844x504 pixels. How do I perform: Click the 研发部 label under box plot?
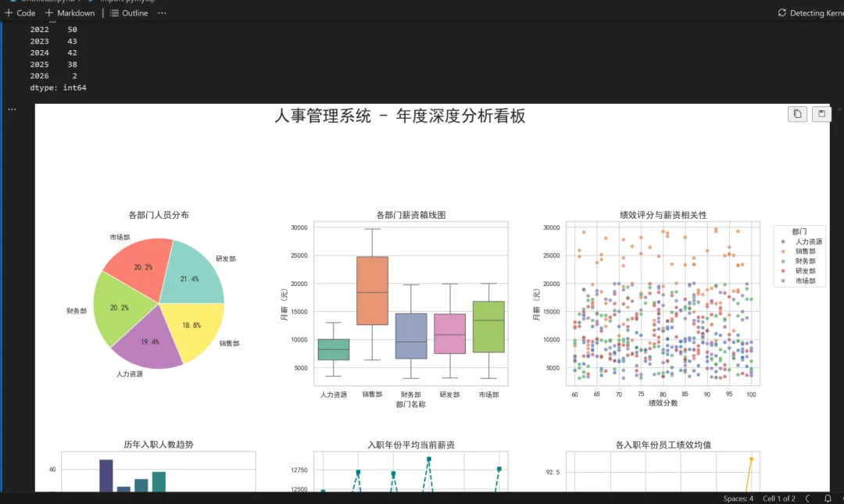pos(449,395)
